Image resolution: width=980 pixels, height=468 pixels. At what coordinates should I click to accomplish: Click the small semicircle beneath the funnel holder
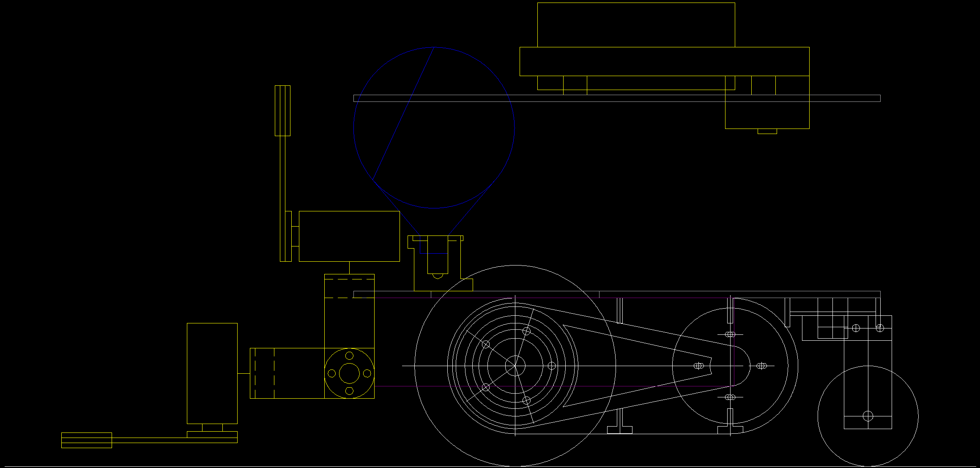[438, 276]
